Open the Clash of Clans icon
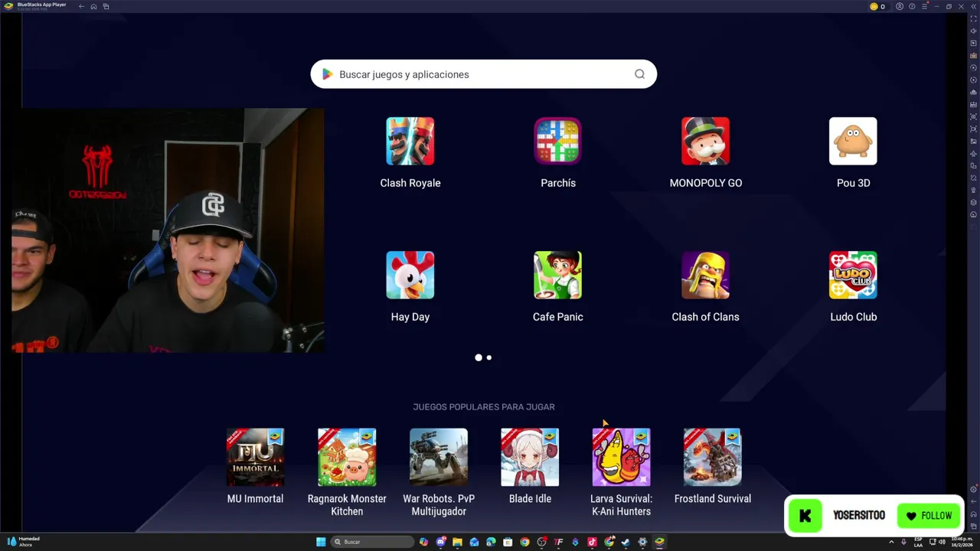 [x=705, y=275]
